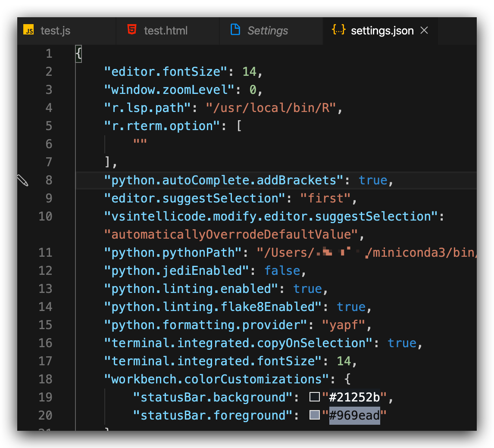Switch to the Settings tab

tap(267, 31)
